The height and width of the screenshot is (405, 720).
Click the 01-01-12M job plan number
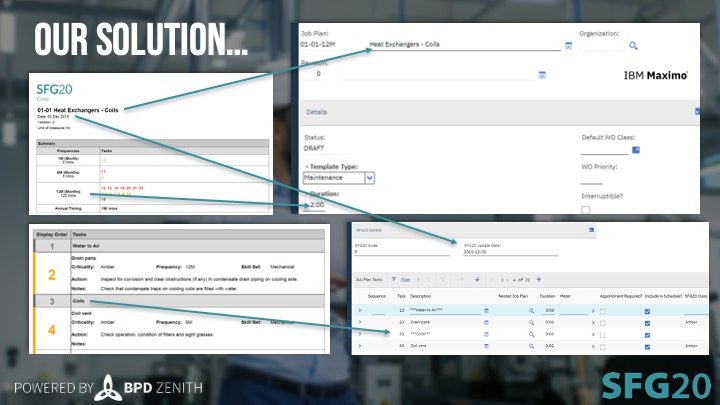318,45
